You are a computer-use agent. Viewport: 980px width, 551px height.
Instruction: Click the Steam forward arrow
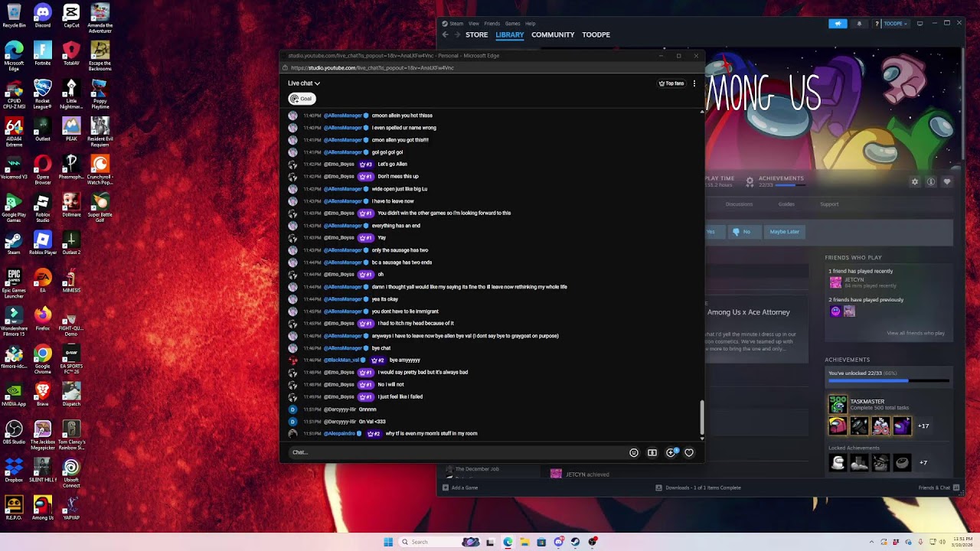458,35
